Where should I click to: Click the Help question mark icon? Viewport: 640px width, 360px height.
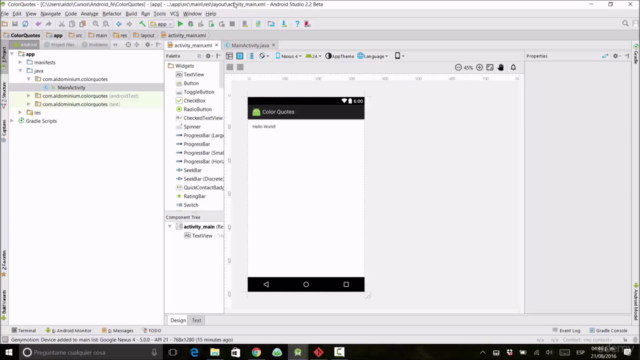tap(297, 24)
